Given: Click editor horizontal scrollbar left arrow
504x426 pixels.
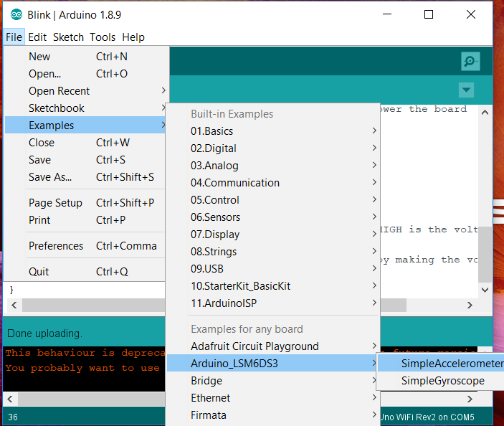Looking at the screenshot, I should point(14,305).
